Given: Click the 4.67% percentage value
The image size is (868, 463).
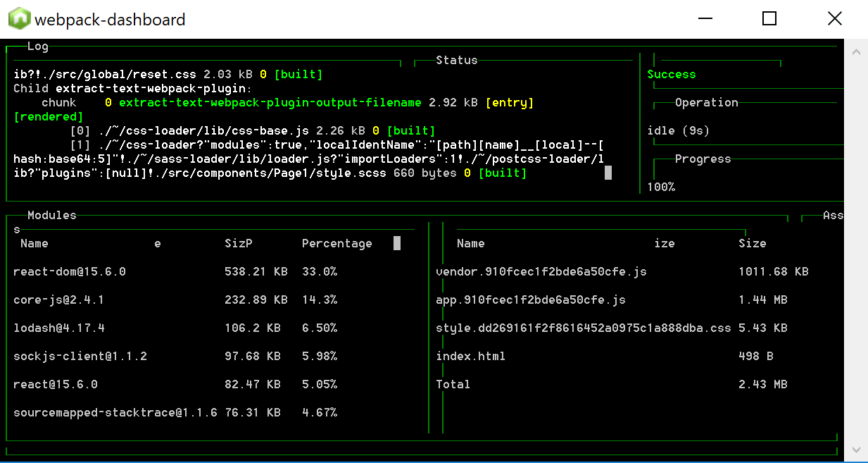Looking at the screenshot, I should 320,413.
